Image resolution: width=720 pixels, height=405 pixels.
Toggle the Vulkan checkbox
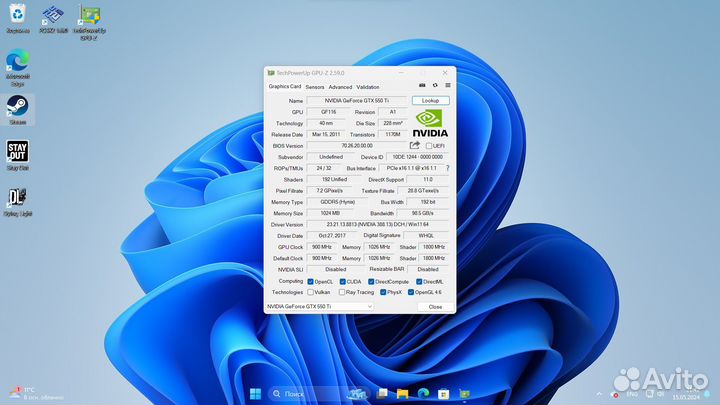tap(310, 292)
